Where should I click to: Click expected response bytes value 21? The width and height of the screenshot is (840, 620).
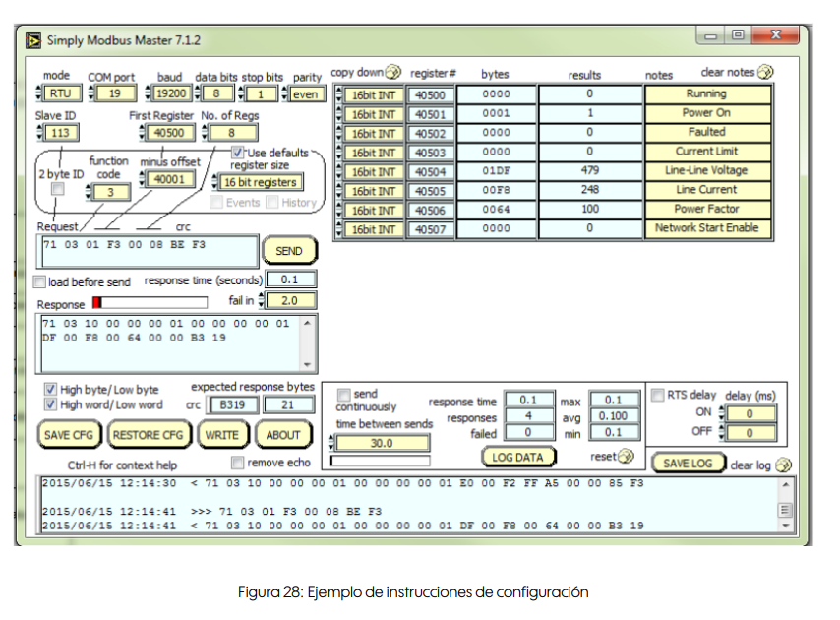point(288,404)
